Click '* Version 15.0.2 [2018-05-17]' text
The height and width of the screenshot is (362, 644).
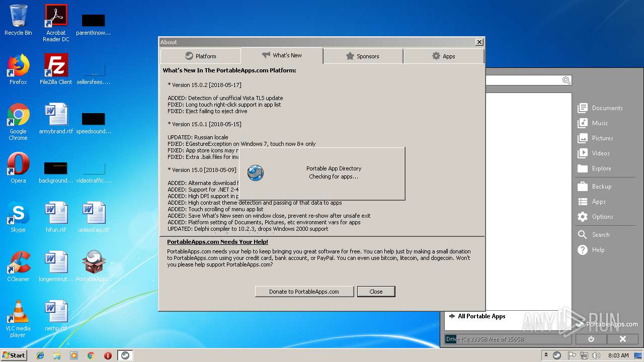click(x=204, y=85)
